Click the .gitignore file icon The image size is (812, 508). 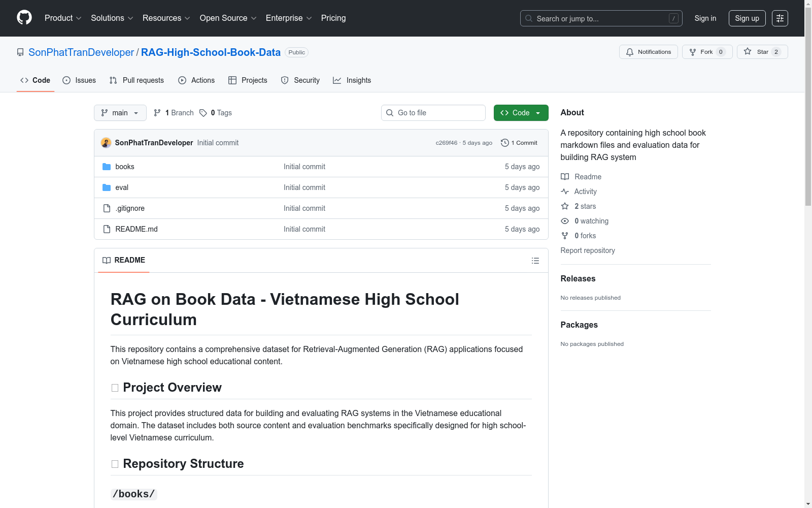tap(107, 208)
